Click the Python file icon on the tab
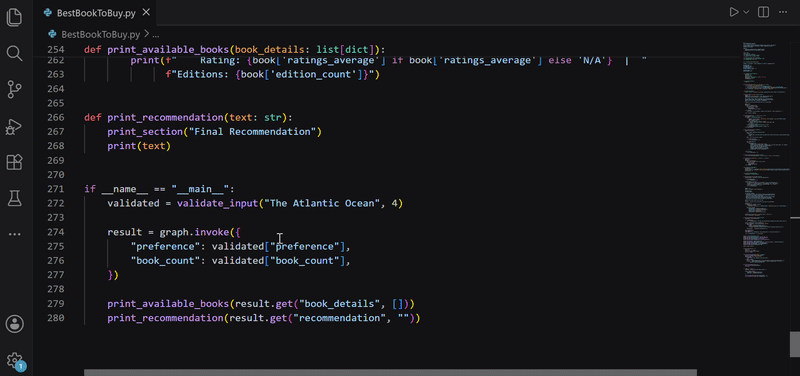The width and height of the screenshot is (800, 376). point(48,13)
